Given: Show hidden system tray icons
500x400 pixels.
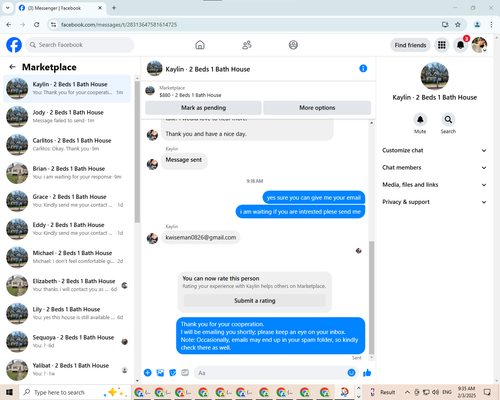Looking at the screenshot, I should [x=407, y=392].
